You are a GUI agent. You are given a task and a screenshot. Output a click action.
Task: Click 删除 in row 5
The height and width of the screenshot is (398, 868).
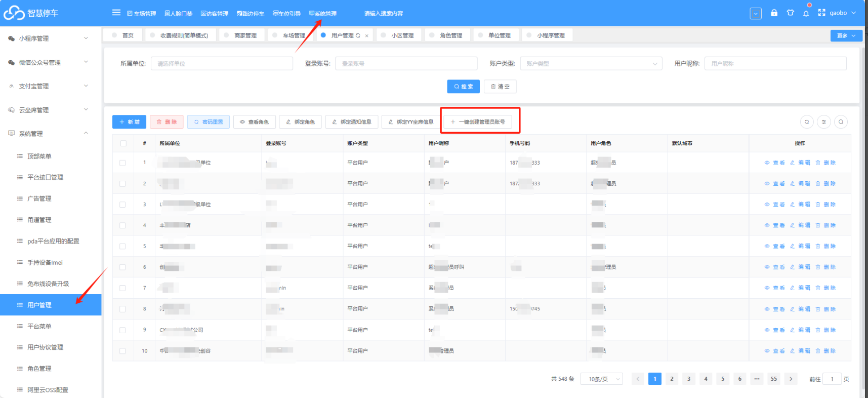(x=825, y=246)
